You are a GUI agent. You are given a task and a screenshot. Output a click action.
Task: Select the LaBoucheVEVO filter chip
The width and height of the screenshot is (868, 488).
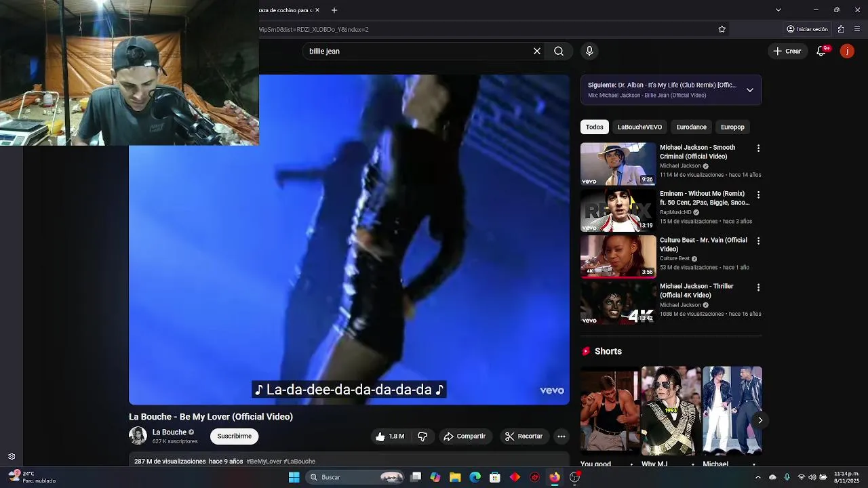pyautogui.click(x=639, y=127)
